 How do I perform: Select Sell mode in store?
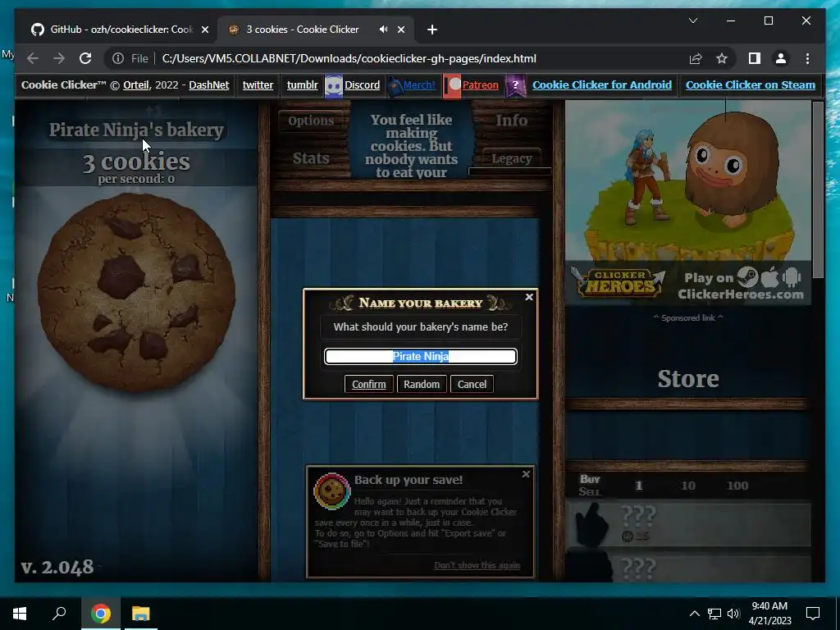[590, 492]
